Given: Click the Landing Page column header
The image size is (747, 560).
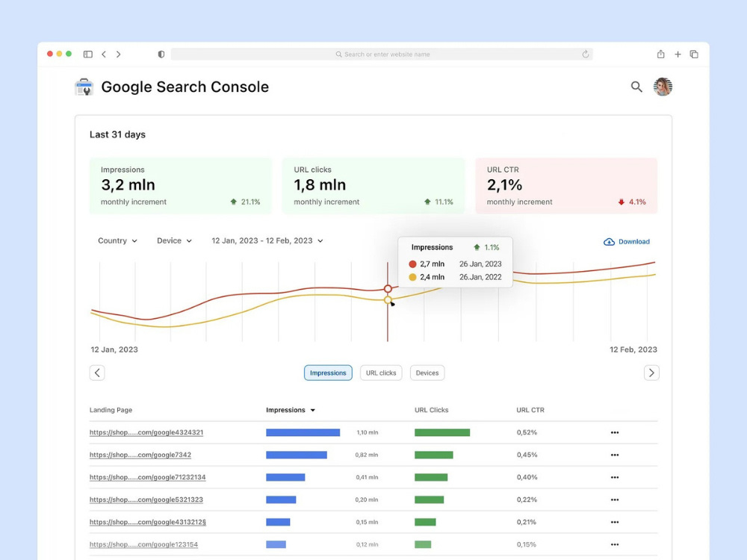Looking at the screenshot, I should (111, 410).
